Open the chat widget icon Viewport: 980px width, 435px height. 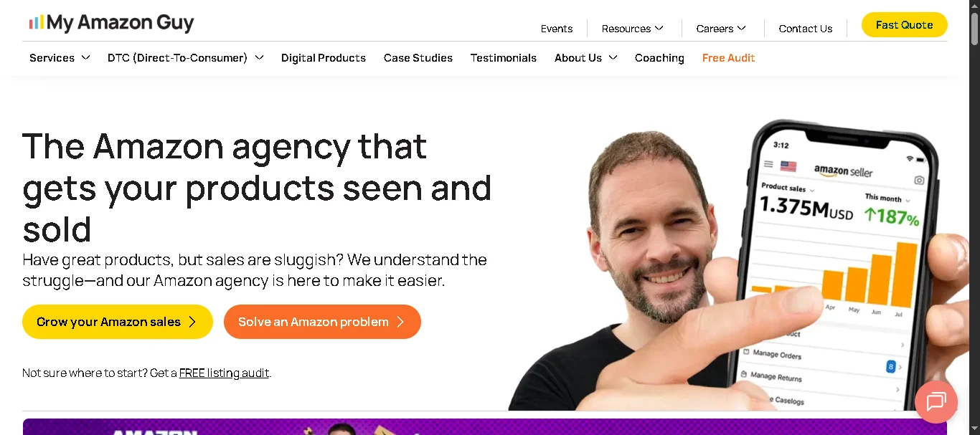pyautogui.click(x=936, y=402)
